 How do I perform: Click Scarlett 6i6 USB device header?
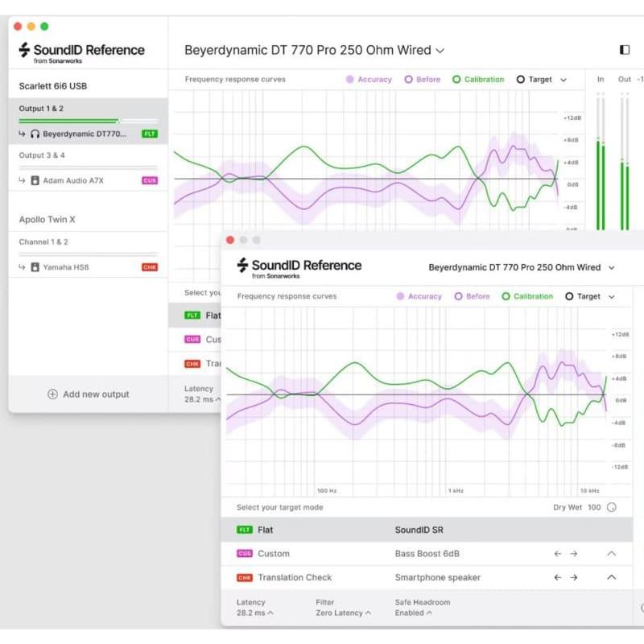[x=52, y=86]
